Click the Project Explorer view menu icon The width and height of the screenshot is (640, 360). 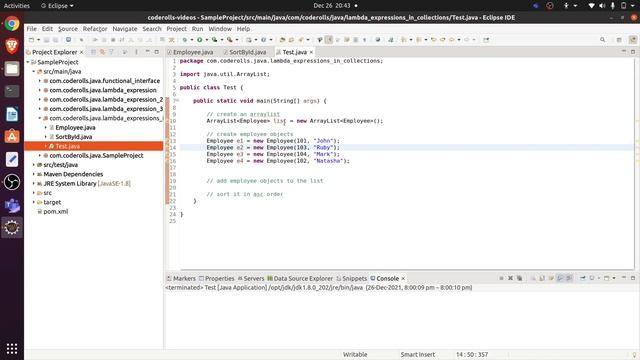pos(136,52)
